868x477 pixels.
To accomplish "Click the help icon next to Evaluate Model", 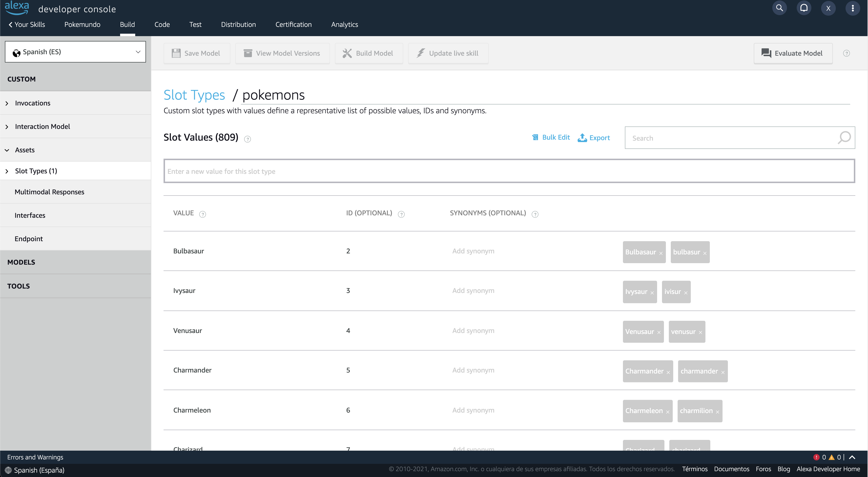I will tap(846, 53).
